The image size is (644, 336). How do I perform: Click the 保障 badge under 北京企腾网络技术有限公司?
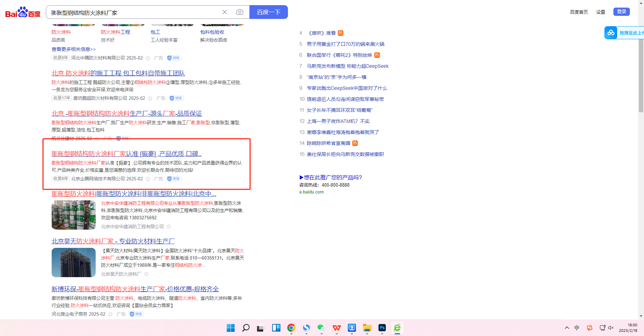coord(174,179)
